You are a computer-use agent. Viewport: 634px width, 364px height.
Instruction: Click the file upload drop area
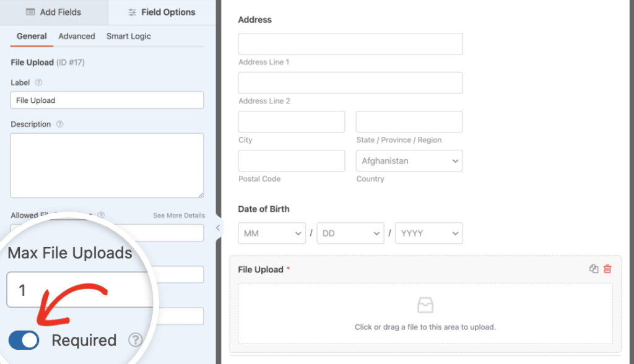point(425,314)
